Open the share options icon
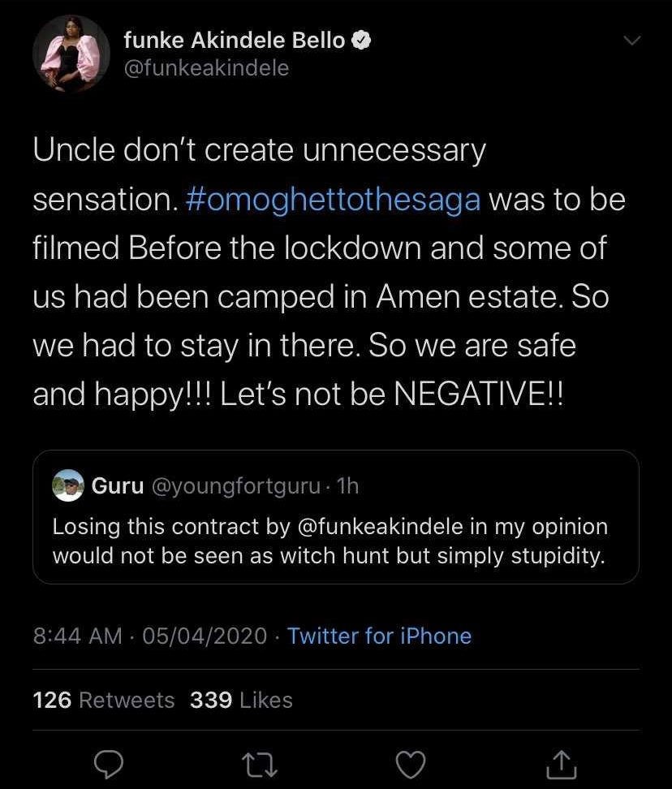 click(x=561, y=763)
